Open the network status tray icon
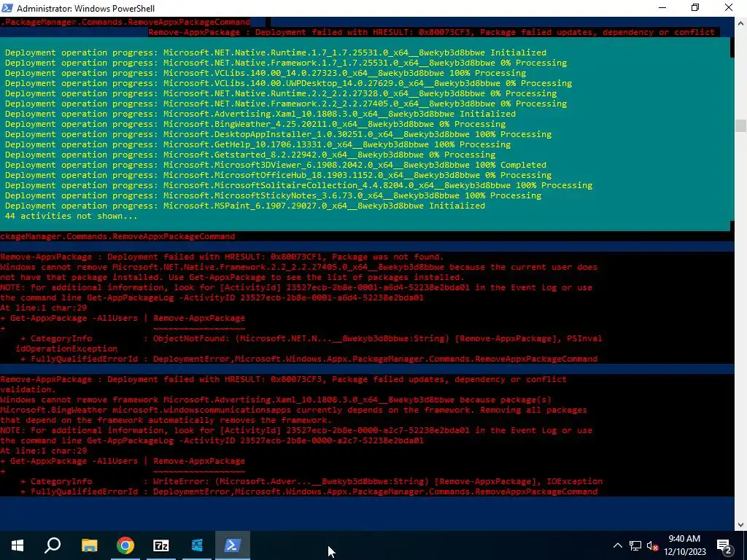The width and height of the screenshot is (747, 560). point(635,545)
